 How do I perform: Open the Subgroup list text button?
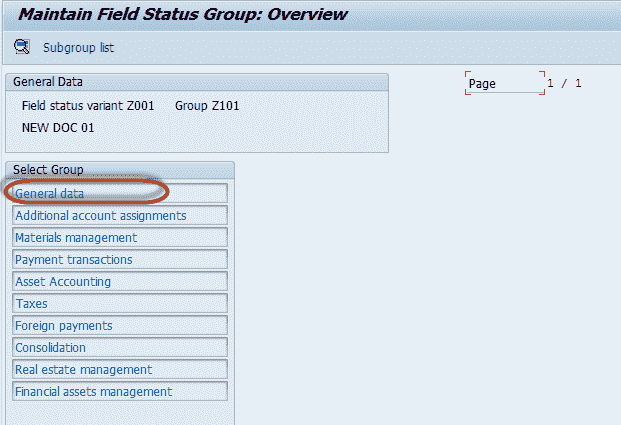click(78, 48)
